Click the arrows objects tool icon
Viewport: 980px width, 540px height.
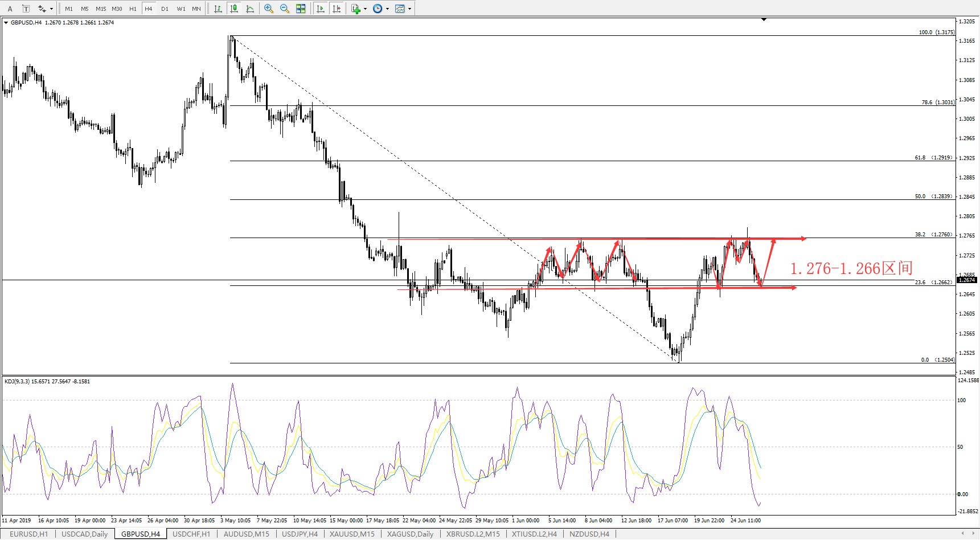(x=42, y=9)
